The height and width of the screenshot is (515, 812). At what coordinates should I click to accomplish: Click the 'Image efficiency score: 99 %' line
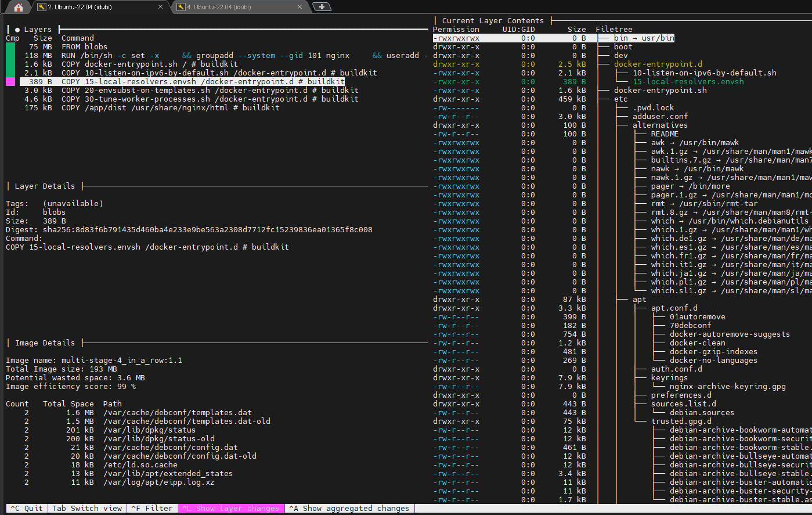tap(71, 386)
